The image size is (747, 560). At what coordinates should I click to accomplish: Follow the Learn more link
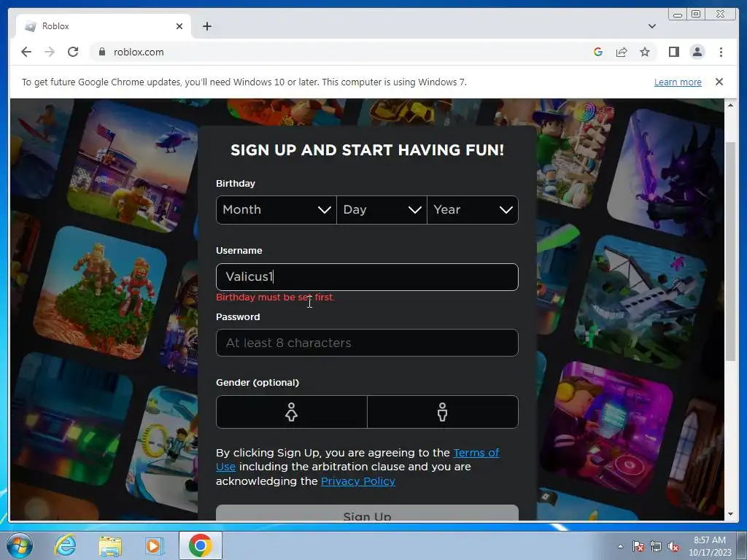point(678,82)
